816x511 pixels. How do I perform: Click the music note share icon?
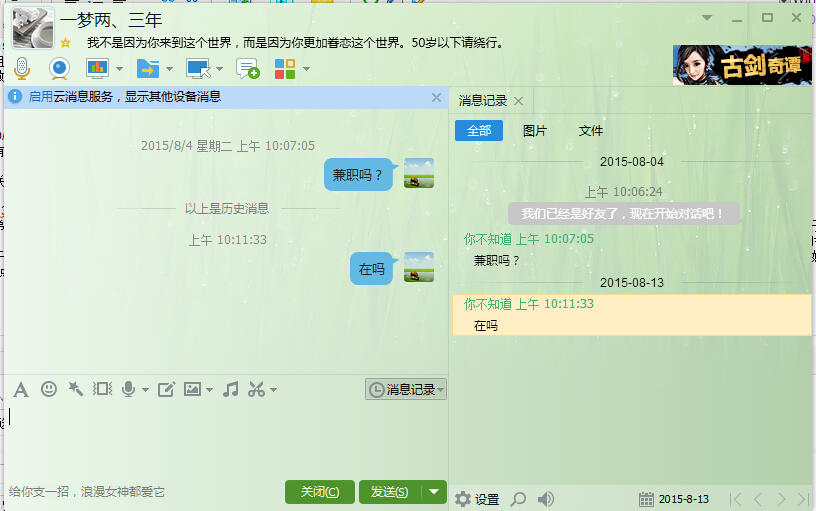[x=231, y=389]
